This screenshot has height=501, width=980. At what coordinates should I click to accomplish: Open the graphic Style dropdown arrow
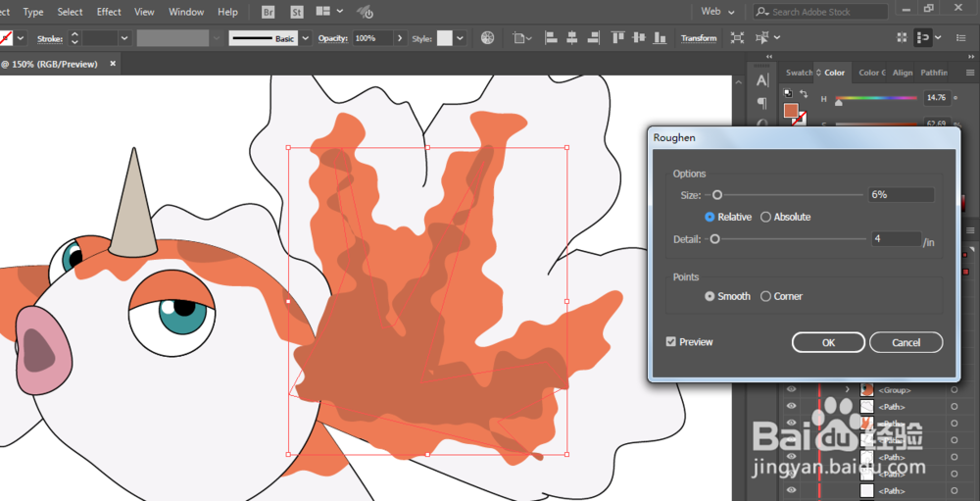pyautogui.click(x=460, y=38)
